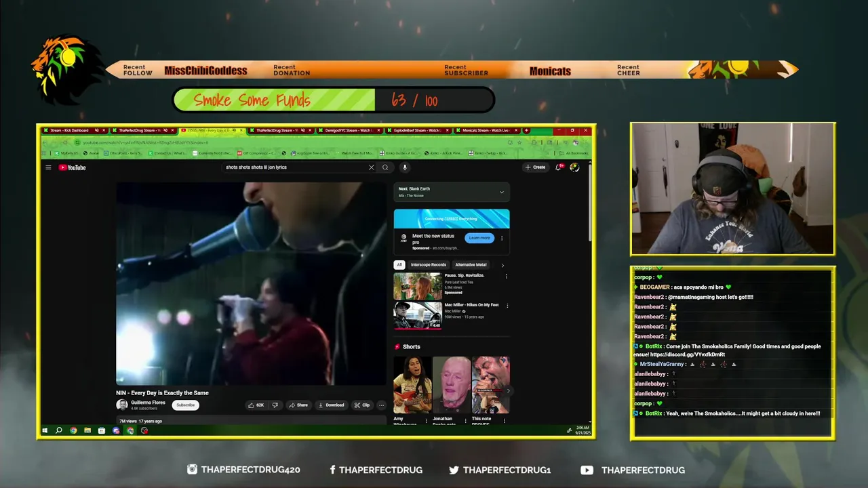Click the Create button in YouTube header
868x488 pixels.
(x=535, y=167)
